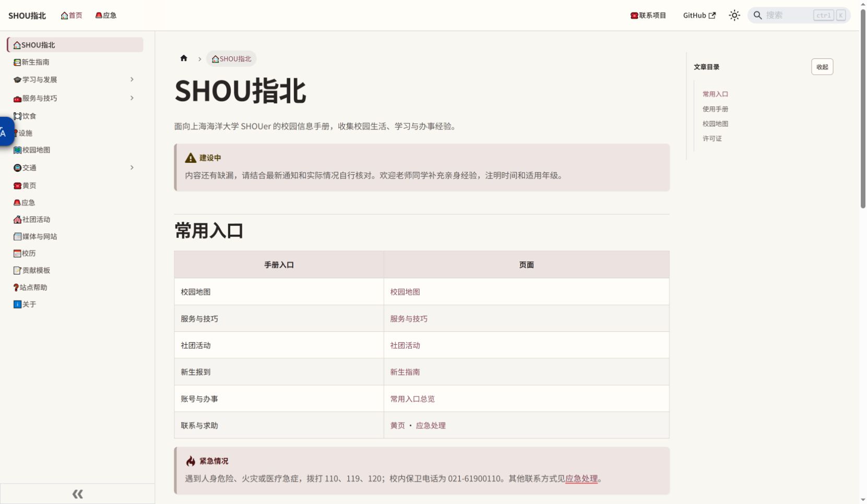867x504 pixels.
Task: Click underlined 应急处理 link in 紧急情况 notice
Action: [x=581, y=478]
